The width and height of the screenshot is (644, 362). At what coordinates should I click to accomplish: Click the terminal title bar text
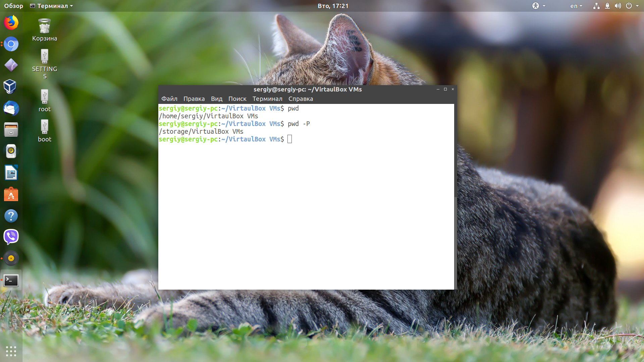308,89
